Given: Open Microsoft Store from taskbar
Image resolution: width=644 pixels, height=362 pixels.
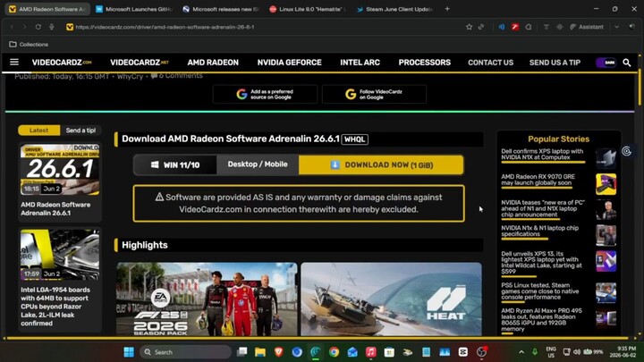Looking at the screenshot, I should pyautogui.click(x=389, y=352).
